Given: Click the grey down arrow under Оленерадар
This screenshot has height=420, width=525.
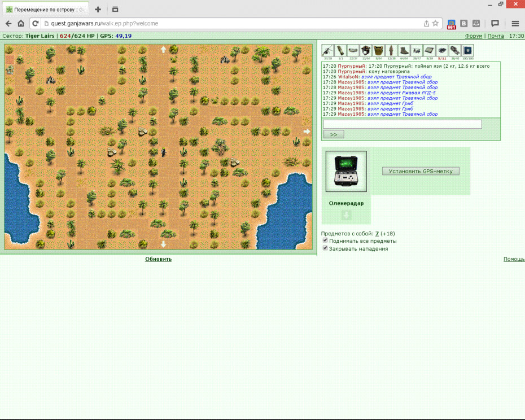Looking at the screenshot, I should (x=346, y=215).
